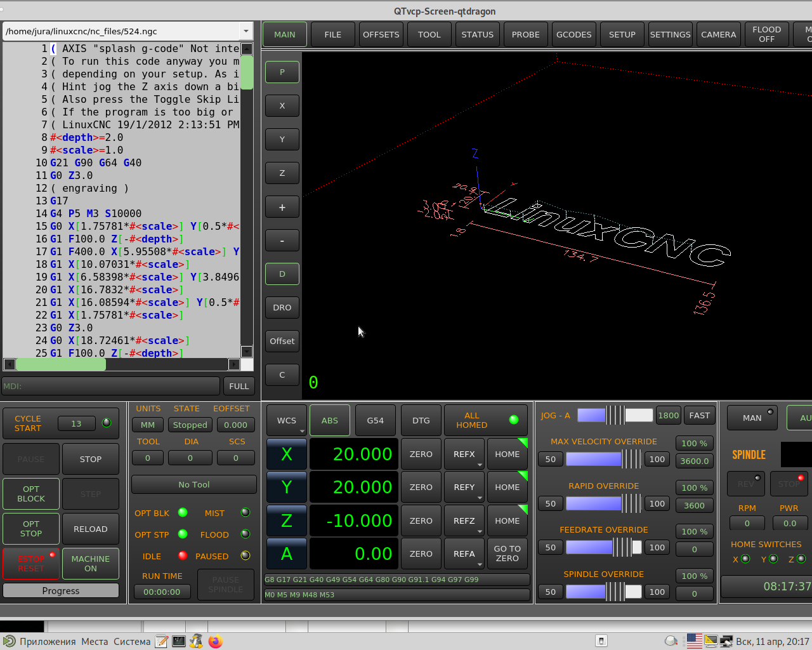812x650 pixels.
Task: Toggle the Offset display in the preview
Action: (x=282, y=342)
